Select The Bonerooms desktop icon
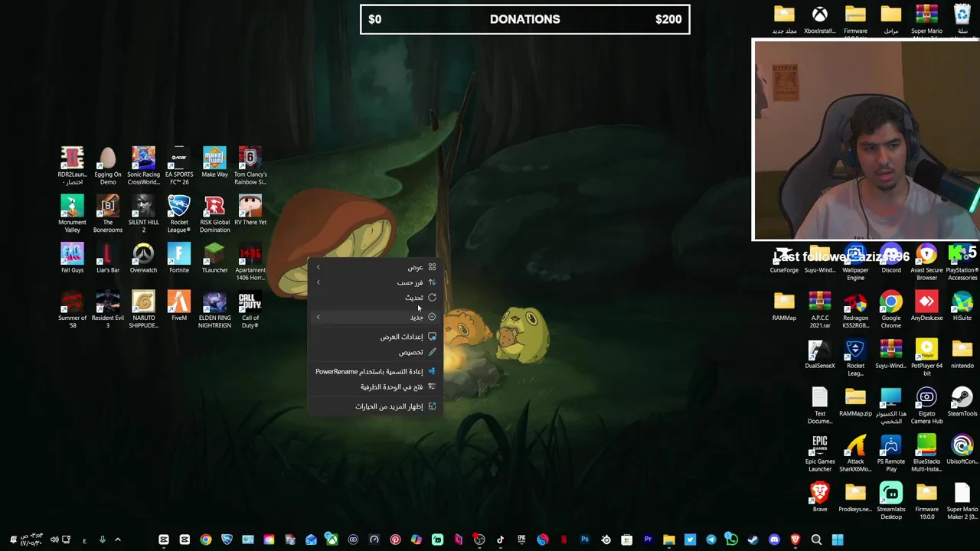The image size is (980, 551). coord(108,214)
